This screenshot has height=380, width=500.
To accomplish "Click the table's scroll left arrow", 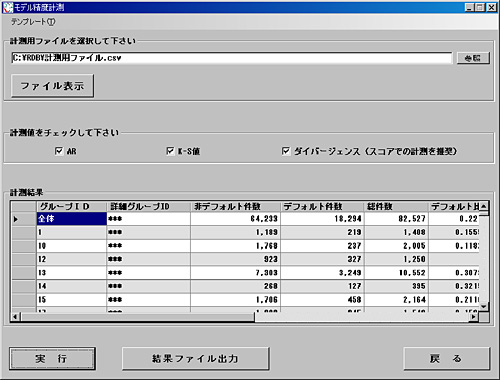I will (15, 317).
